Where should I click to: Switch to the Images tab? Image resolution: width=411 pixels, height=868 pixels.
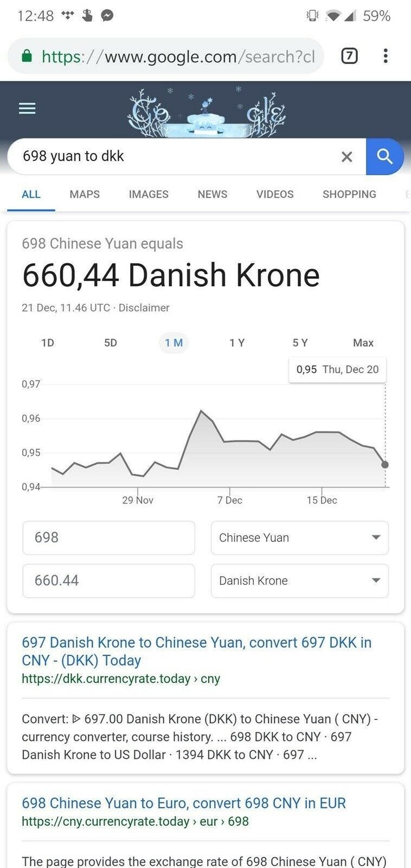point(149,194)
